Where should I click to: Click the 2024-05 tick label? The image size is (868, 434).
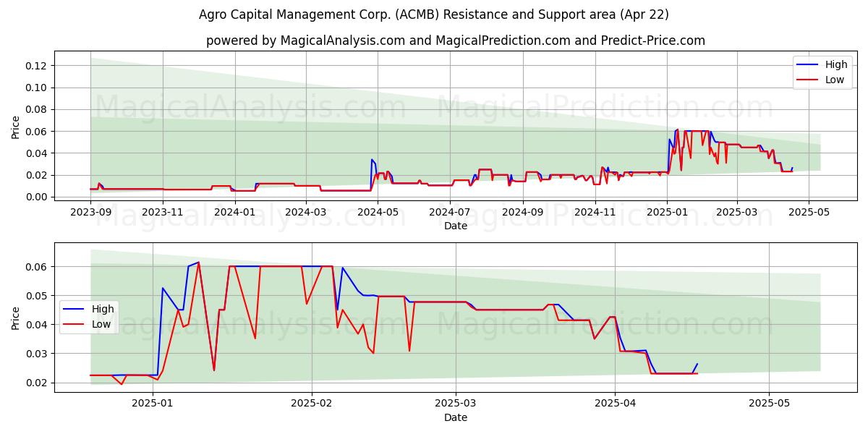(x=378, y=212)
